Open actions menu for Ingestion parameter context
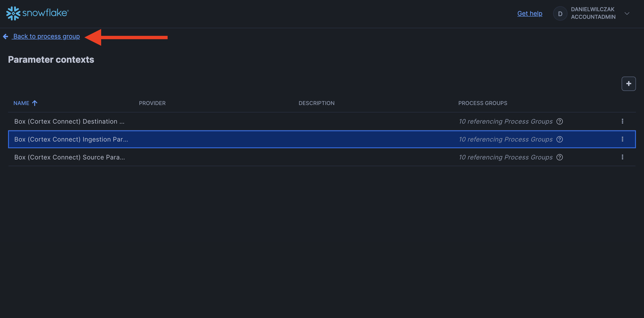Viewport: 644px width, 318px height. coord(622,139)
